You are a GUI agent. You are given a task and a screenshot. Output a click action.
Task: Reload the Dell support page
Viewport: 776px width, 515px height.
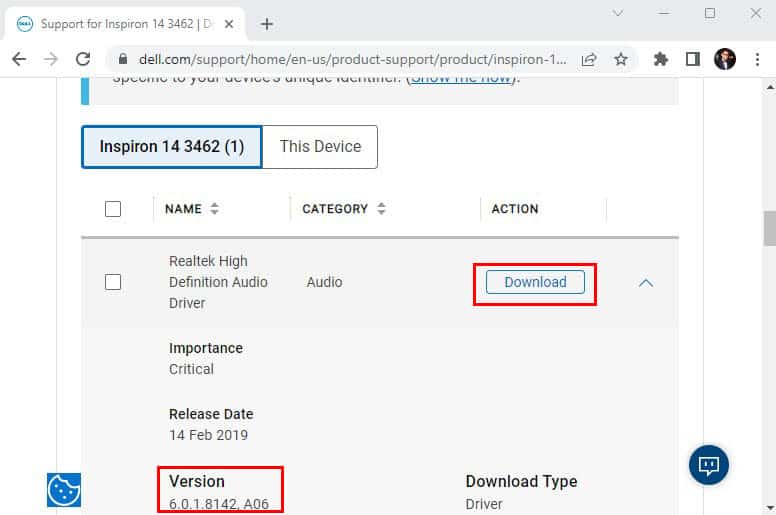(83, 59)
